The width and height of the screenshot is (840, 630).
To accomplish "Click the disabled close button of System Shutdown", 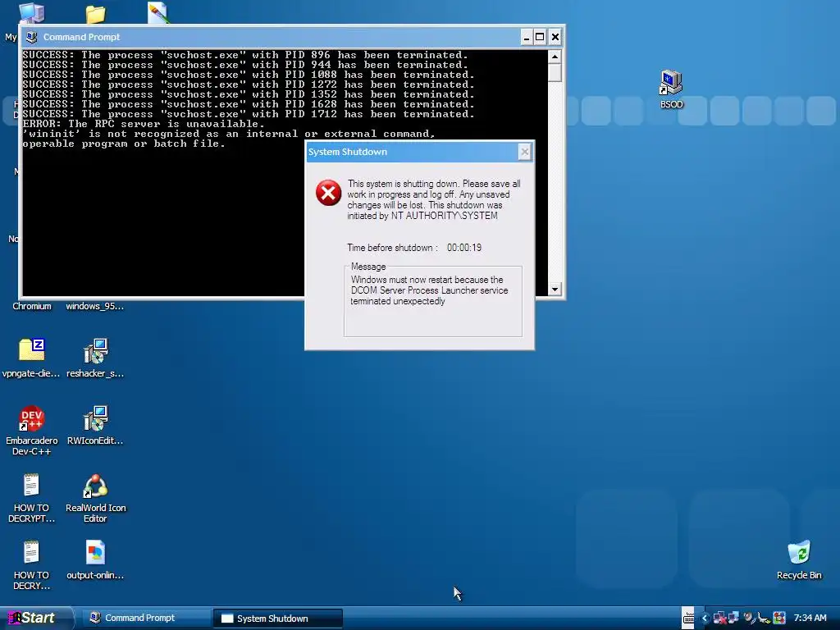I will click(524, 152).
